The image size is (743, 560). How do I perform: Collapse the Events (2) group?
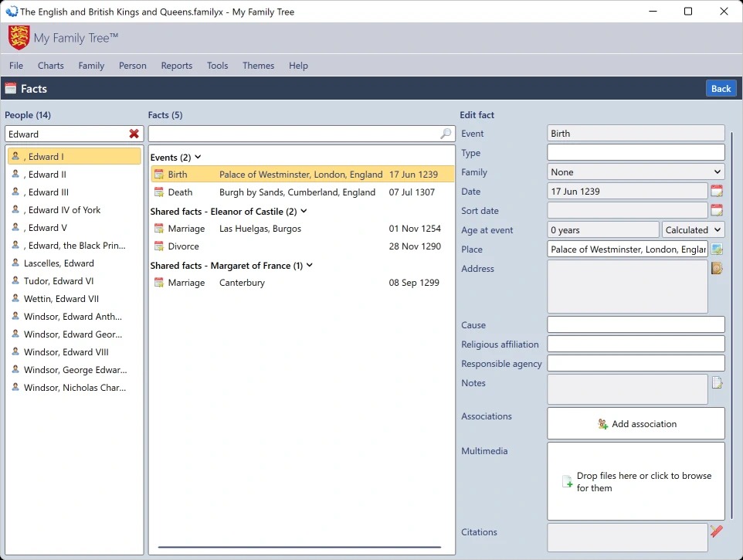198,158
